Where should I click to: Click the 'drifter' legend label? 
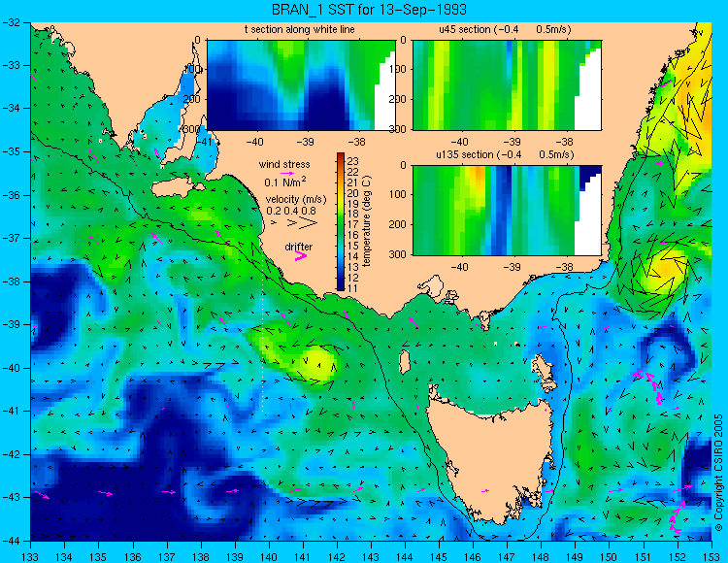point(299,247)
